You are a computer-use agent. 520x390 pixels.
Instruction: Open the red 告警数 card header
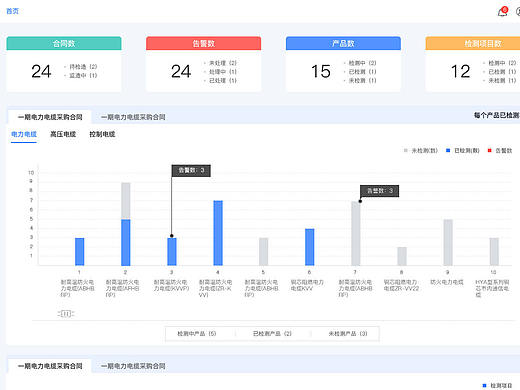click(x=203, y=43)
